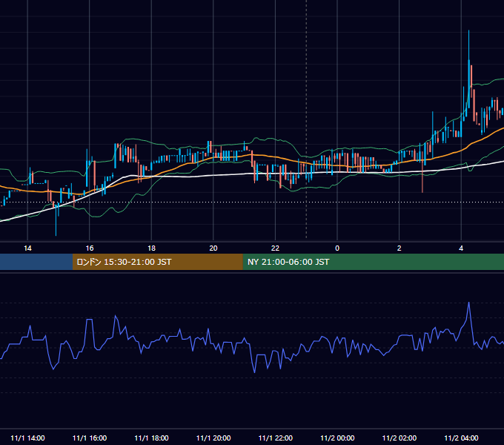Click the long lower wick candle after hour 14
The height and width of the screenshot is (445, 504).
[56, 219]
